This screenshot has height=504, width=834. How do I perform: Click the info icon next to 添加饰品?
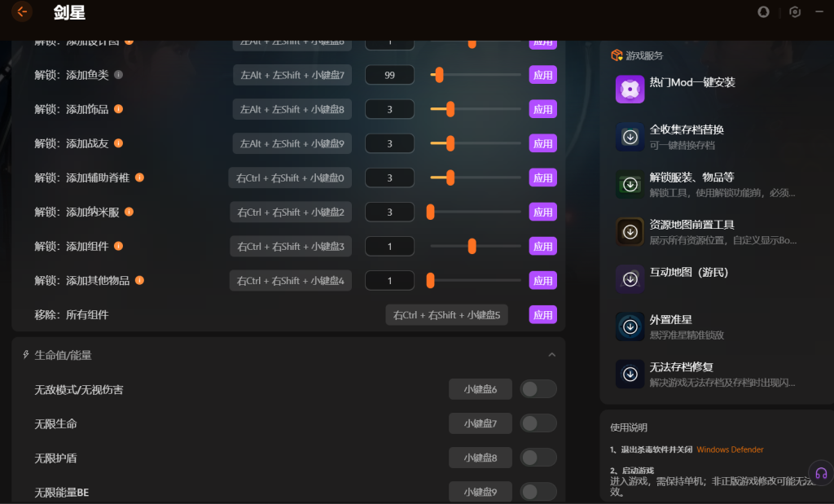(x=118, y=109)
